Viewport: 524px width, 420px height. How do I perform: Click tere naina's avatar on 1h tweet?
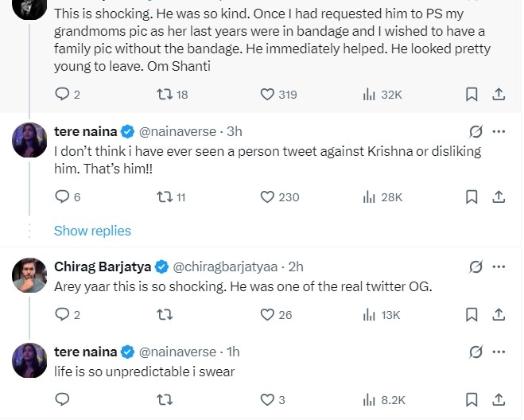pos(29,360)
